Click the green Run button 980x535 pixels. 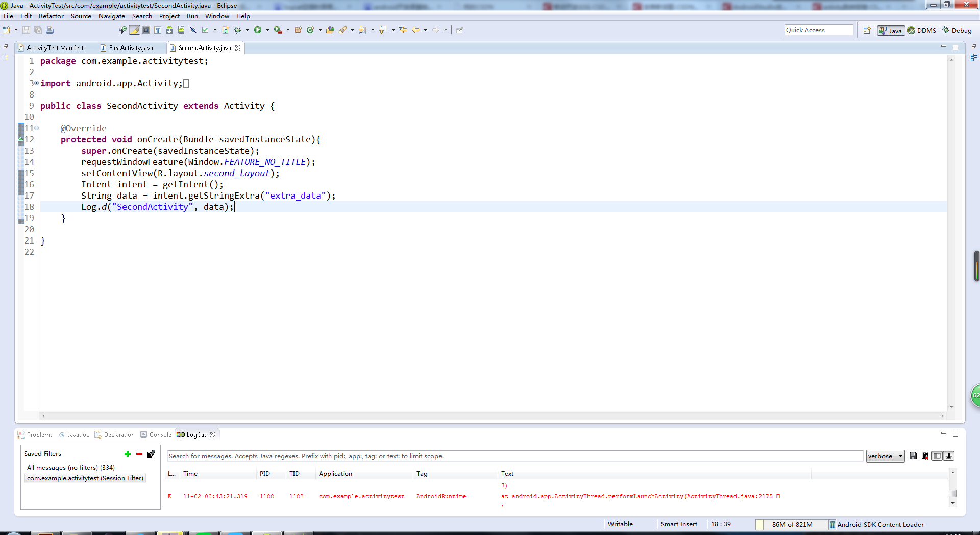pyautogui.click(x=258, y=30)
